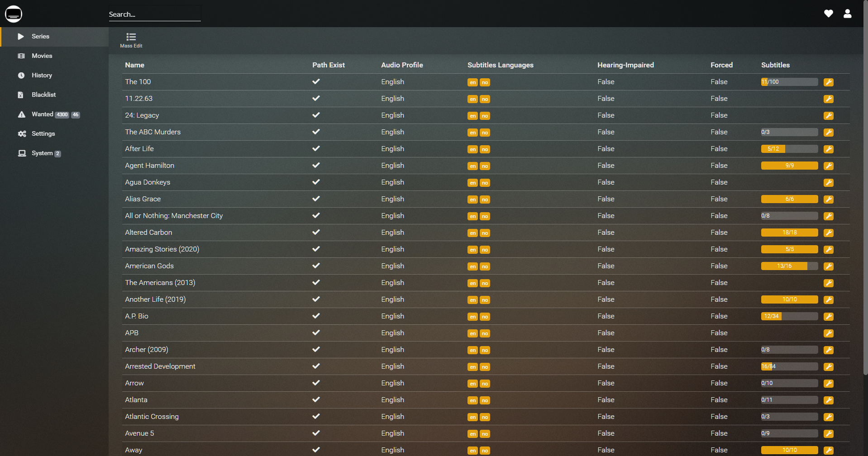Expand the Settings menu
Image resolution: width=868 pixels, height=456 pixels.
43,134
